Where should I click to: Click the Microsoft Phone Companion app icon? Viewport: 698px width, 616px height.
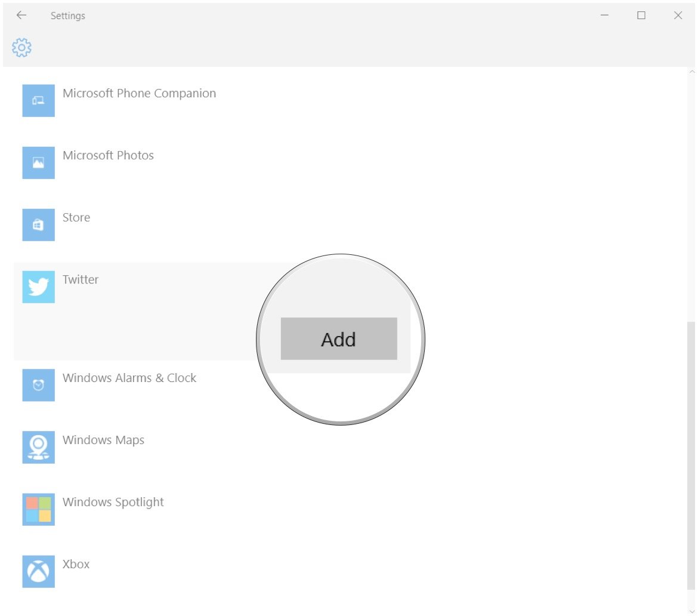38,101
